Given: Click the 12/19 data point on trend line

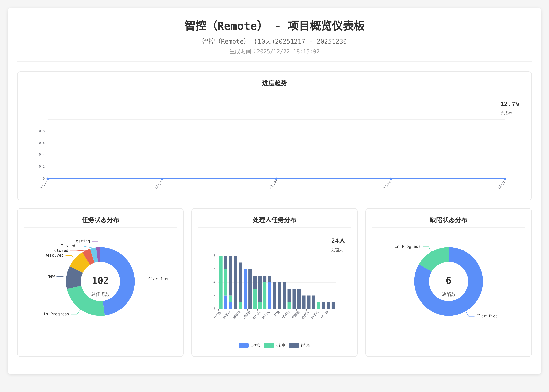Looking at the screenshot, I should (x=276, y=179).
